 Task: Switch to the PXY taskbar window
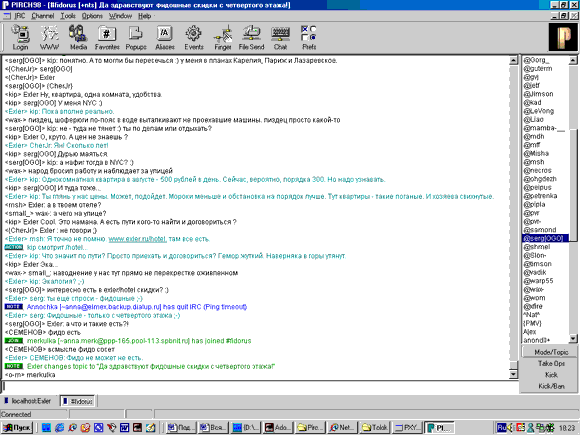[x=407, y=428]
